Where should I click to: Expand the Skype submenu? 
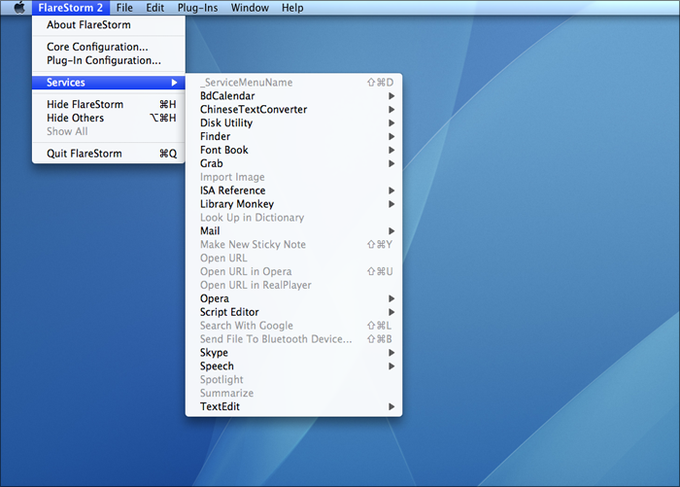coord(294,353)
